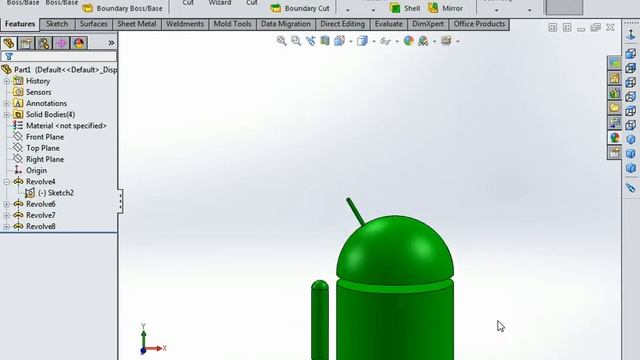Click the View Settings monitor icon
This screenshot has width=640, height=360.
(446, 41)
